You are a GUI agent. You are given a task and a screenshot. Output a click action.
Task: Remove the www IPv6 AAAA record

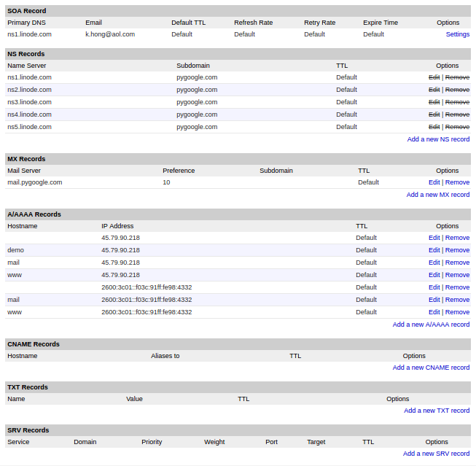[x=457, y=312]
